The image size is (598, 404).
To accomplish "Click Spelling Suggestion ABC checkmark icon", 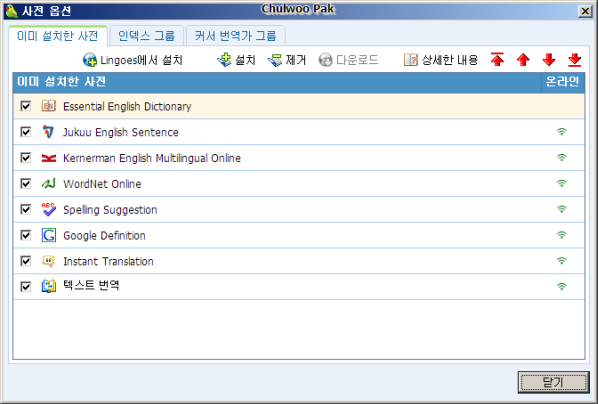I will [48, 209].
